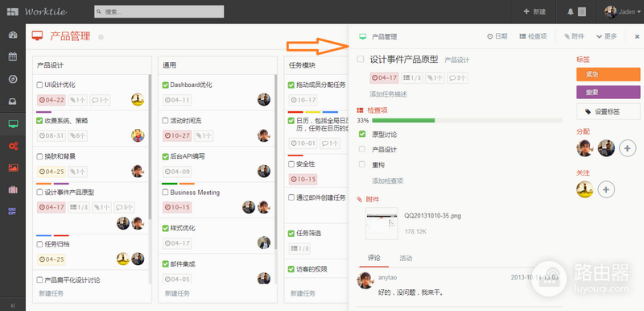Image resolution: width=644 pixels, height=311 pixels.
Task: Check the Business Meeting task
Action: (x=166, y=193)
